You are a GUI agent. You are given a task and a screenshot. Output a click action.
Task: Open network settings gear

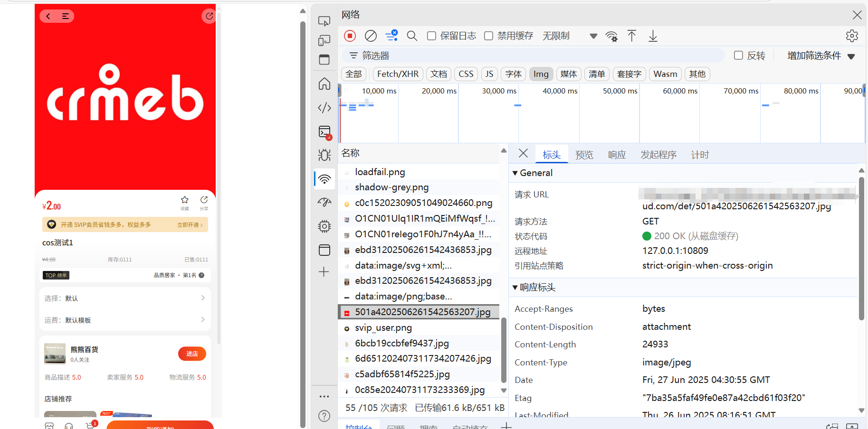click(852, 36)
